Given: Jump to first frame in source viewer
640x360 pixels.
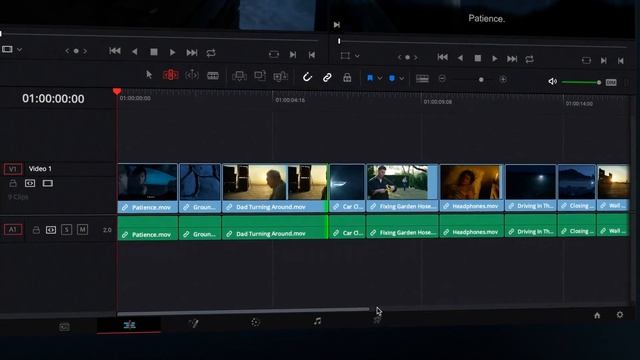Looking at the screenshot, I should point(115,51).
